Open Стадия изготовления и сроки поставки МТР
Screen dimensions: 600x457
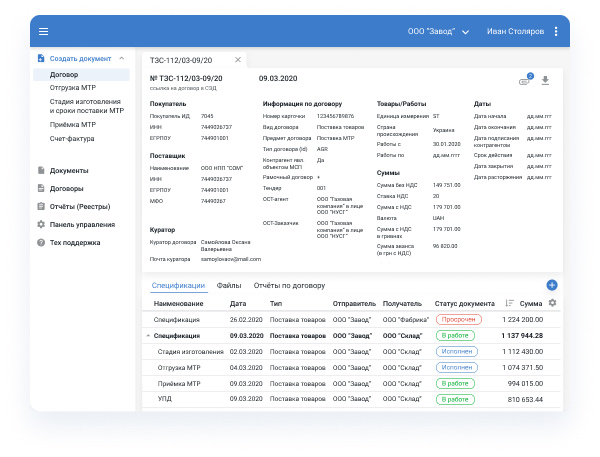(86, 106)
